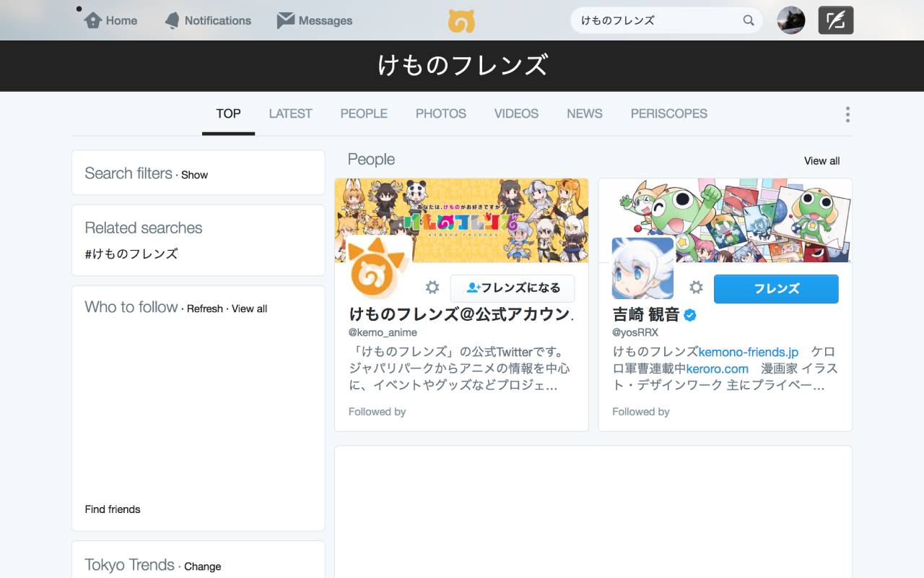Open the #けものフレンズ related search
Image resolution: width=924 pixels, height=578 pixels.
[x=131, y=254]
